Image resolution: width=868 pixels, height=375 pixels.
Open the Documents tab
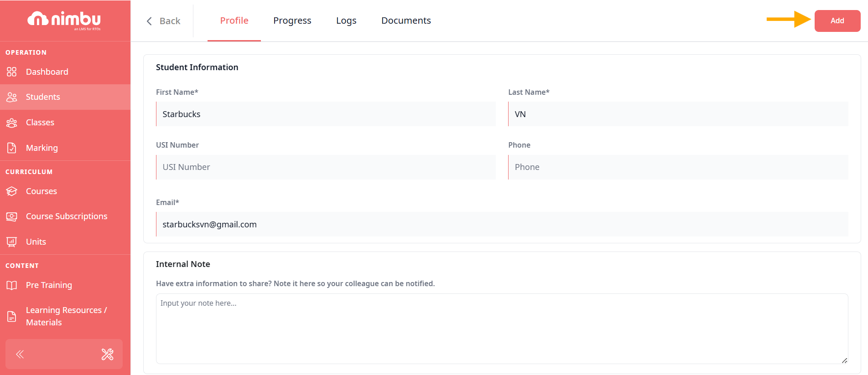(x=406, y=21)
